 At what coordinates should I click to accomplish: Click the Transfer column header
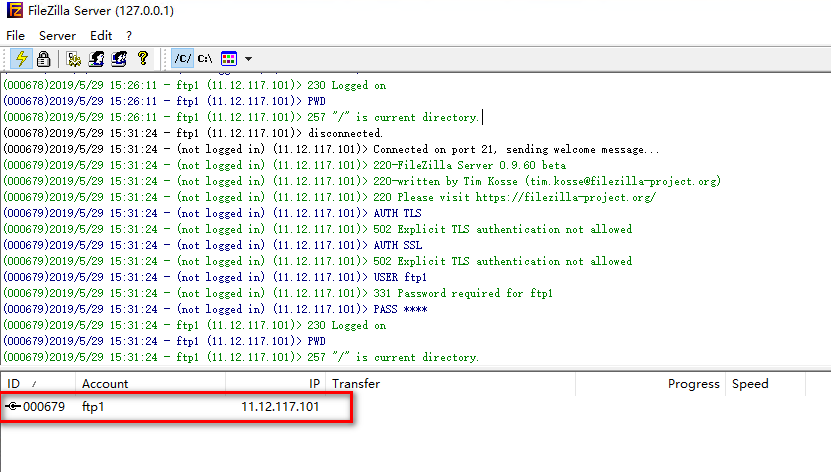(x=450, y=384)
